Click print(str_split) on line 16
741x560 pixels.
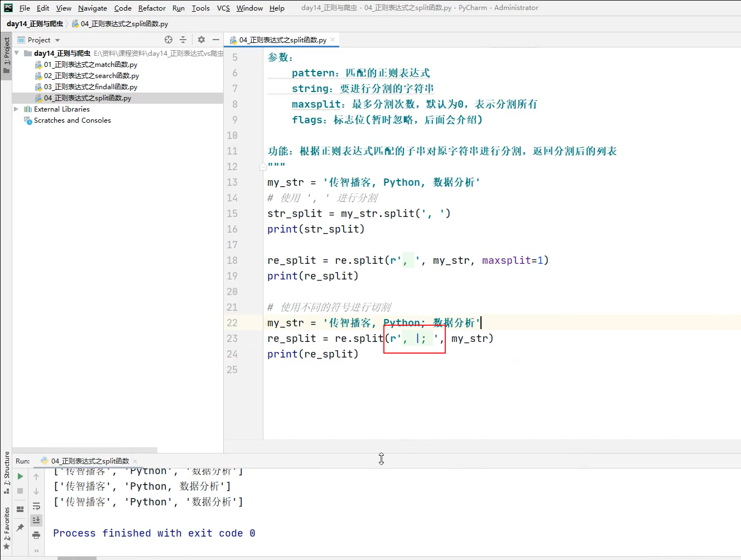click(316, 229)
